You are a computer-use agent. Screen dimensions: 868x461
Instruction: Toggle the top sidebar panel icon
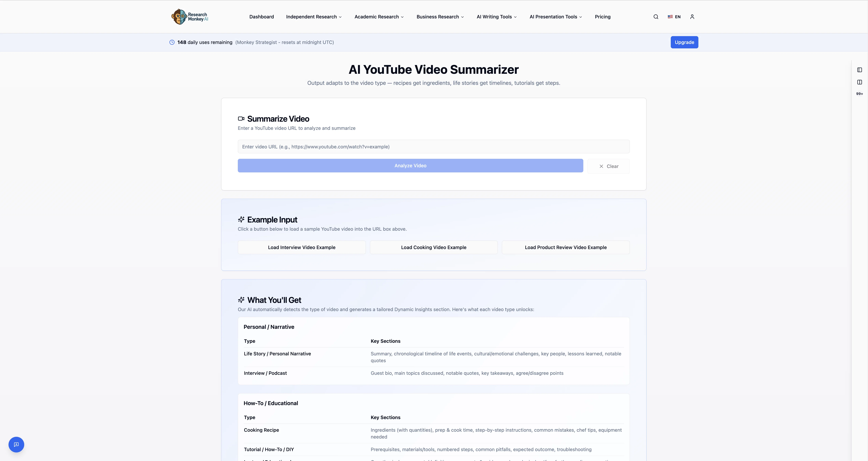(x=860, y=70)
